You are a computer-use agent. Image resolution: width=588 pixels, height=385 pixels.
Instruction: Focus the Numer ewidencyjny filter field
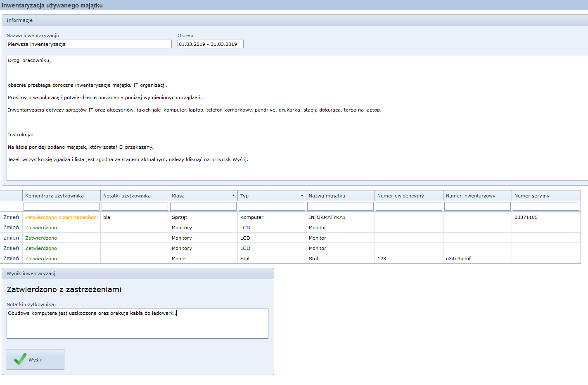pyautogui.click(x=409, y=206)
